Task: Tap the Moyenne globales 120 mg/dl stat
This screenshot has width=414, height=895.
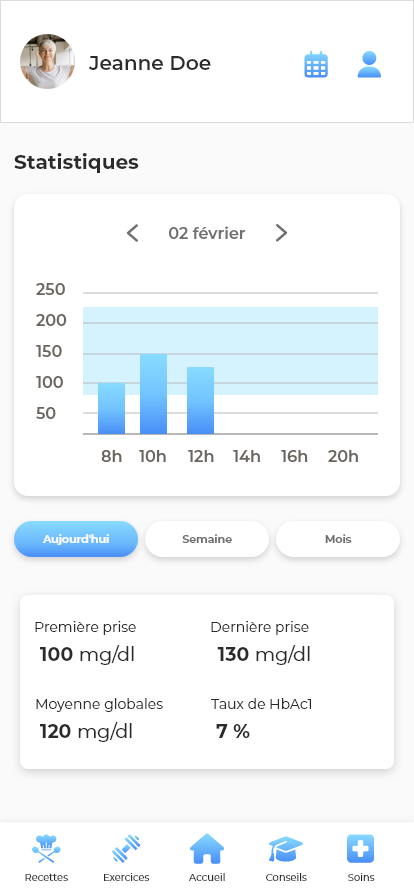Action: [x=86, y=731]
